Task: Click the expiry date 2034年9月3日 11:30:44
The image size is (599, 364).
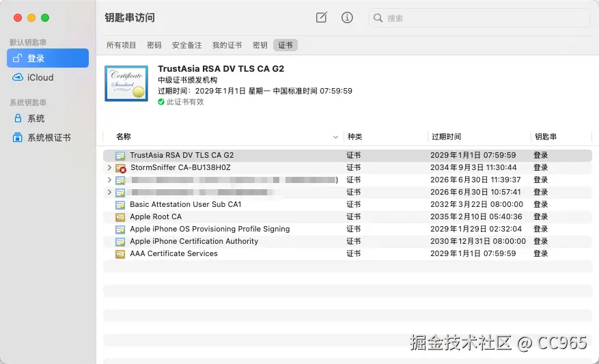Action: pyautogui.click(x=473, y=167)
